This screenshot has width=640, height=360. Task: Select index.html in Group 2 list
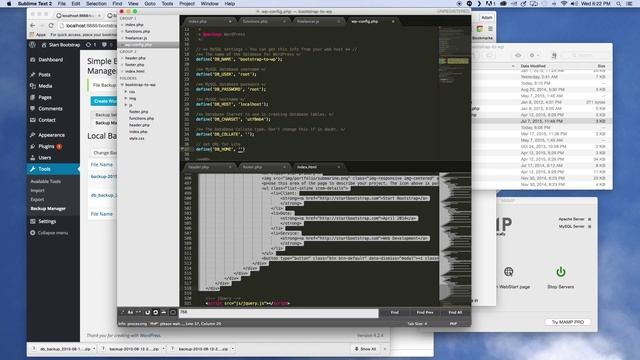(135, 71)
